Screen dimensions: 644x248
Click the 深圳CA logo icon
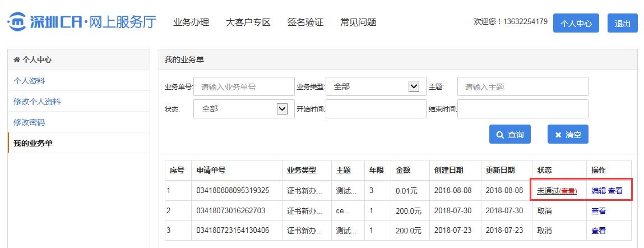point(17,22)
